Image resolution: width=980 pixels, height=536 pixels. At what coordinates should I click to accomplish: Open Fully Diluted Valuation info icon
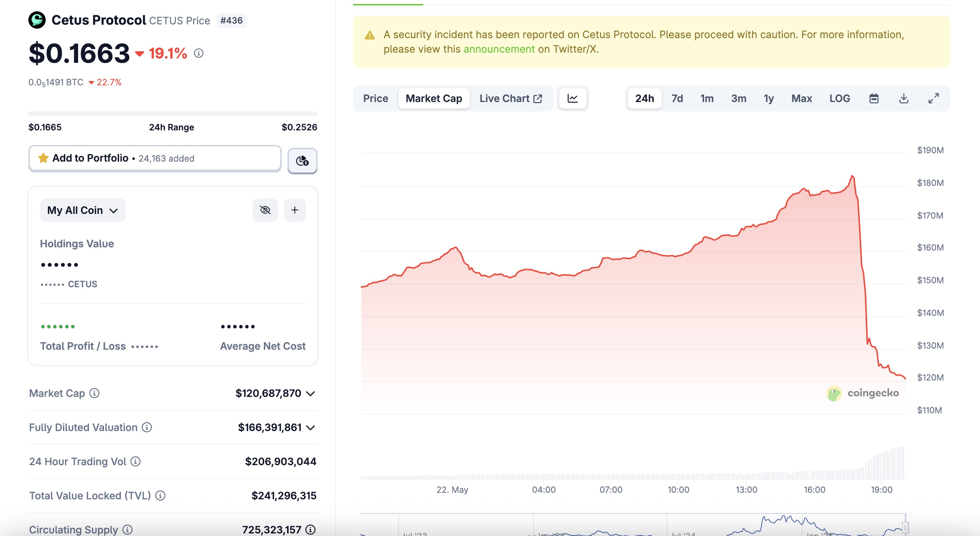[147, 427]
